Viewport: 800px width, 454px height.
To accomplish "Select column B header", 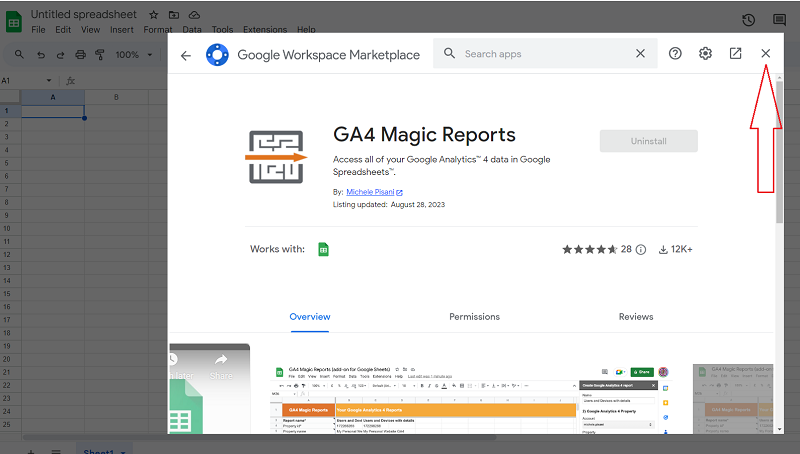I will (x=116, y=97).
